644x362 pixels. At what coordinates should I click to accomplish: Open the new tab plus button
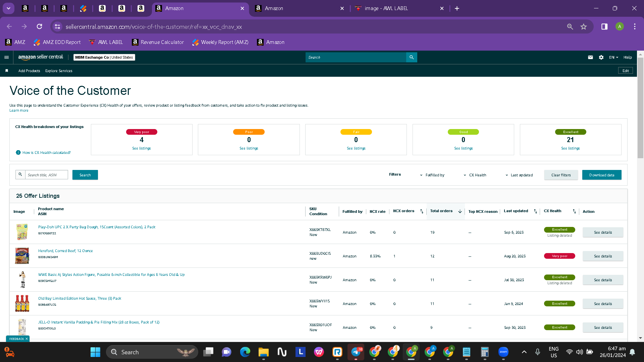point(457,8)
